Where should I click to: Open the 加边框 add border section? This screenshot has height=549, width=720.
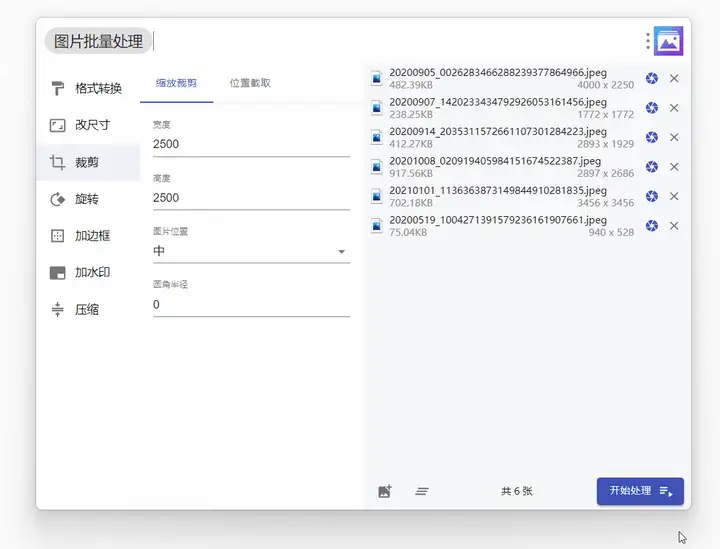pyautogui.click(x=88, y=235)
